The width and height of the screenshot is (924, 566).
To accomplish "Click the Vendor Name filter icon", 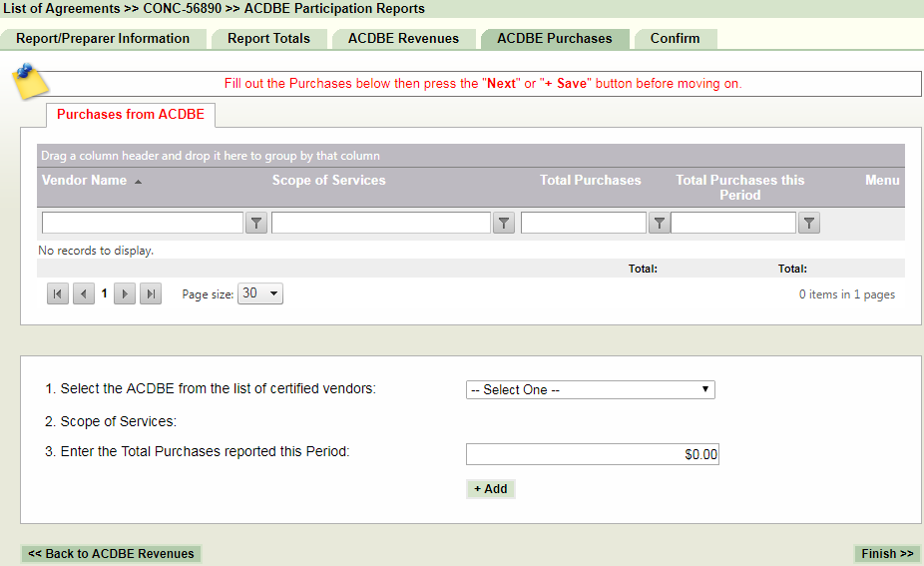I will 256,223.
